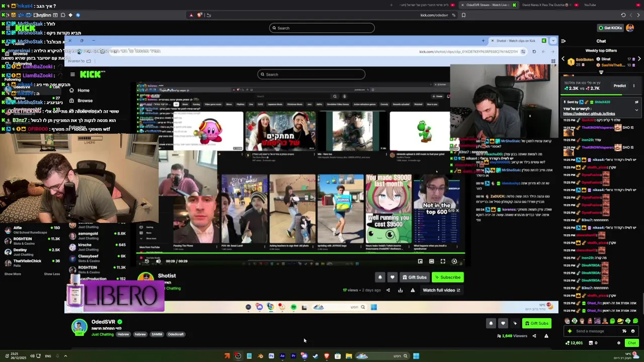Share the OdedSVR stream via share icon
Image resolution: width=644 pixels, height=362 pixels.
click(534, 336)
